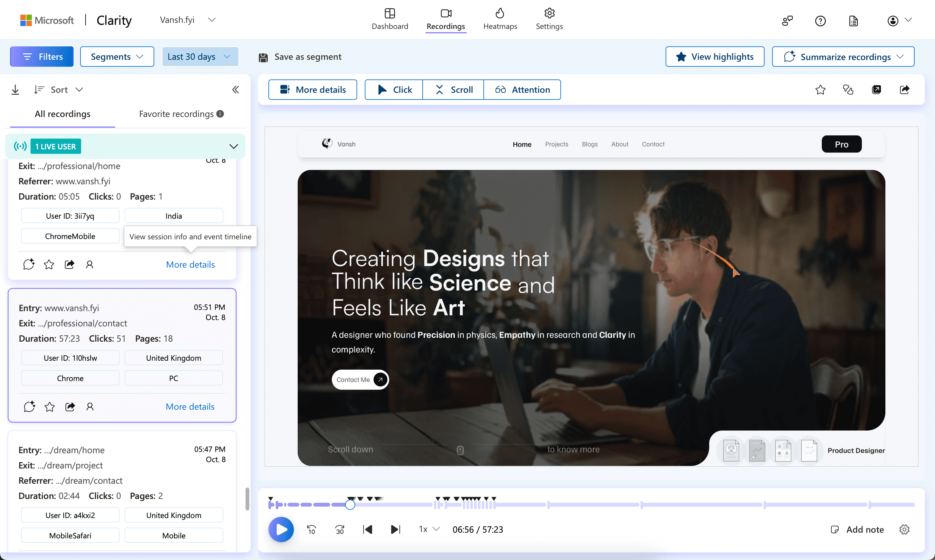The image size is (935, 560).
Task: Open the playback speed 1x dropdown
Action: (x=429, y=529)
